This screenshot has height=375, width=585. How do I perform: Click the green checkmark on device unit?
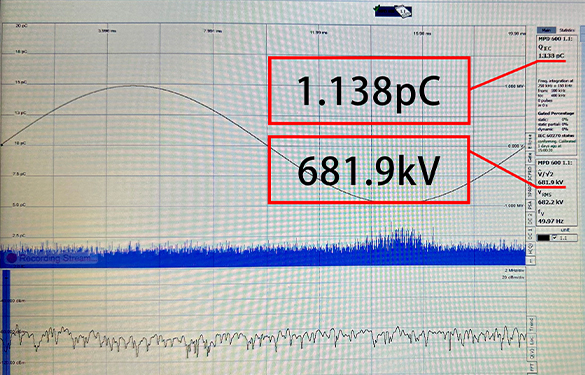pos(378,8)
